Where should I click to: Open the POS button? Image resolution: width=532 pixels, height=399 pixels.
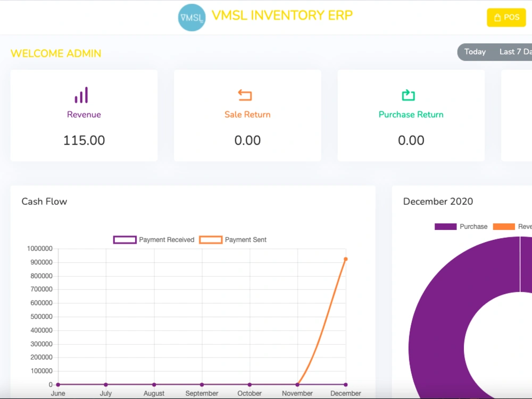[506, 18]
